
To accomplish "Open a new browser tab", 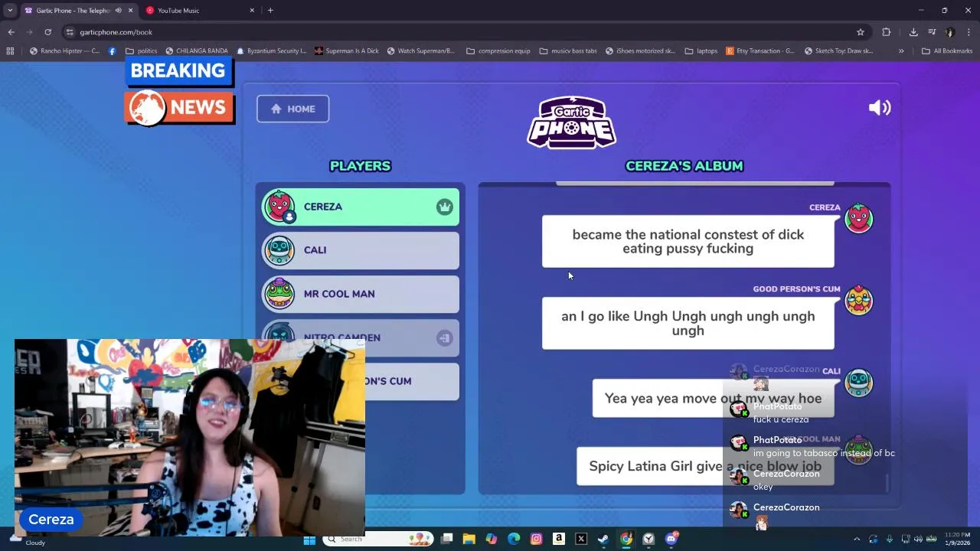I will coord(270,11).
